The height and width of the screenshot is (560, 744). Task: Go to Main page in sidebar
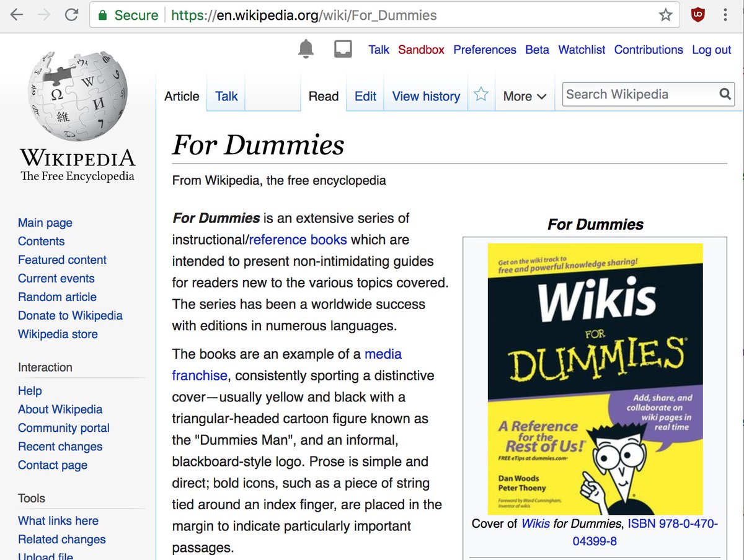tap(45, 222)
